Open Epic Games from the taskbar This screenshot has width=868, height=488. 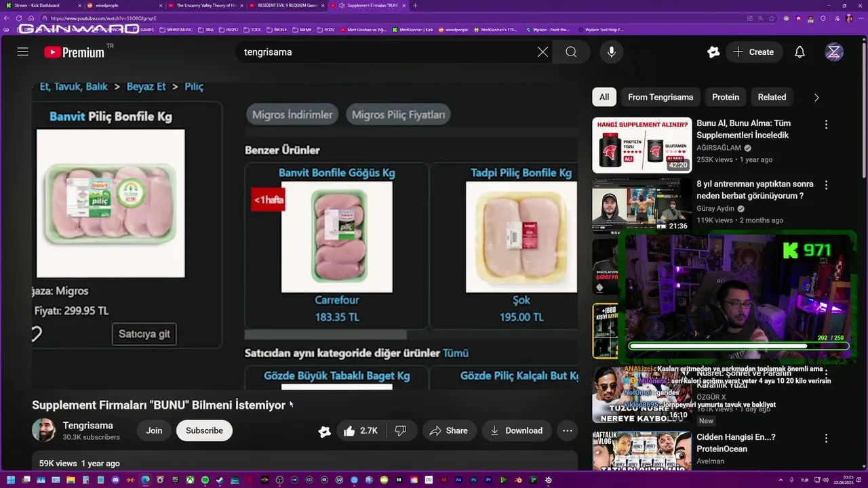tap(175, 480)
